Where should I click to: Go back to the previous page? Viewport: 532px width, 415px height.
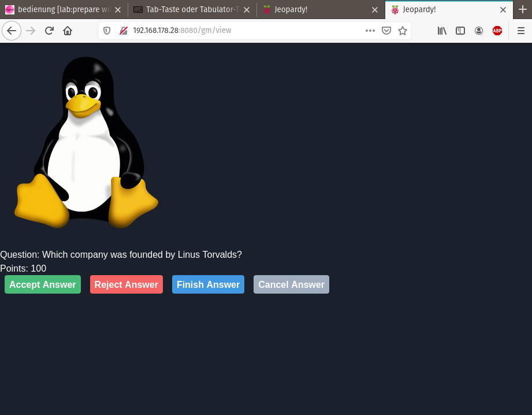point(12,31)
